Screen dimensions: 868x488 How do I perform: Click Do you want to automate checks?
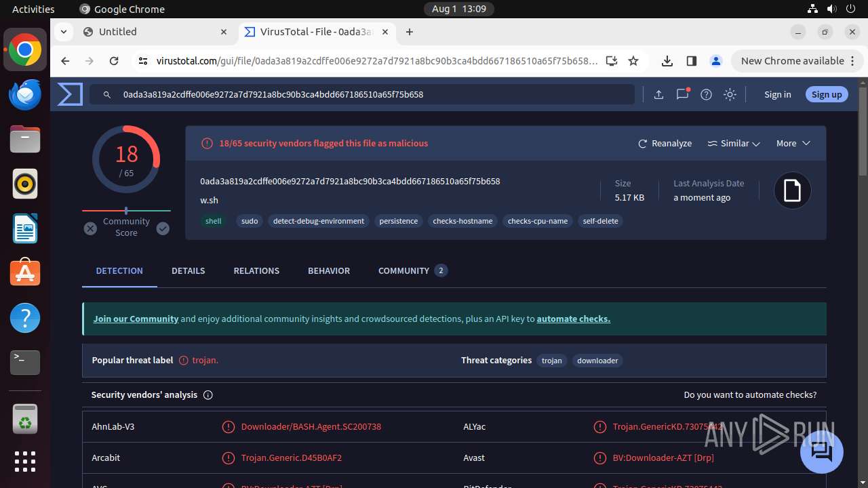[x=750, y=395]
